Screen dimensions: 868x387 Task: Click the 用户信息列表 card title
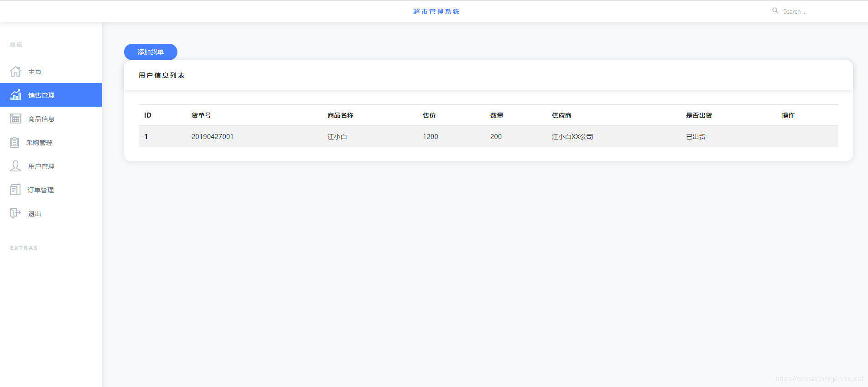point(161,75)
